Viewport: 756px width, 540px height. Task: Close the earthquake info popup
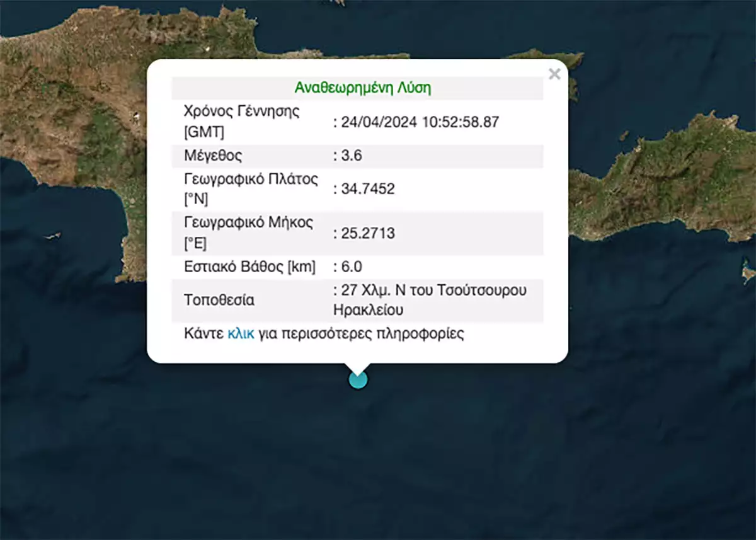554,74
